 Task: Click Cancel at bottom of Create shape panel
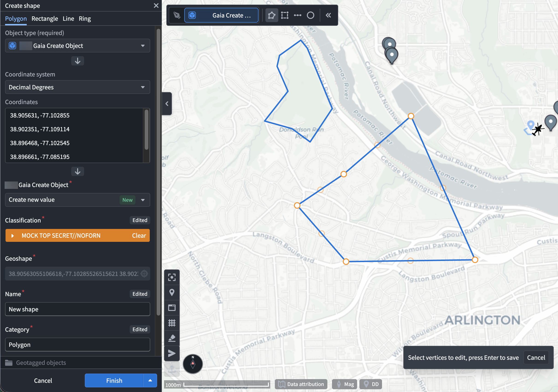(x=43, y=380)
